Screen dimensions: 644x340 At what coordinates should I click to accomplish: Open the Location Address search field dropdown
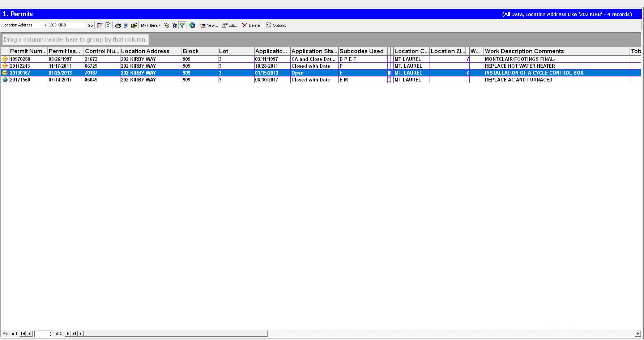tap(45, 25)
